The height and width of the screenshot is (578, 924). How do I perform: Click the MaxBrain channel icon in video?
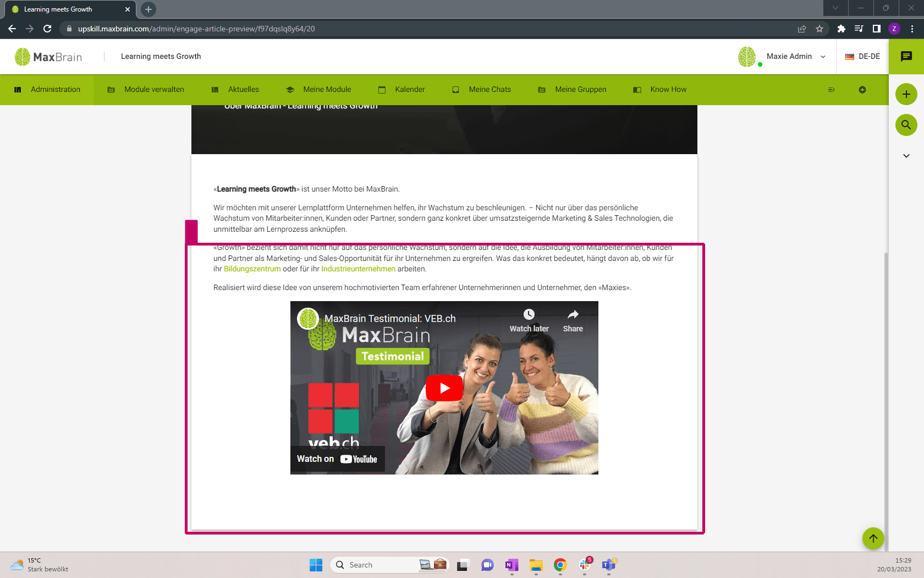tap(308, 318)
